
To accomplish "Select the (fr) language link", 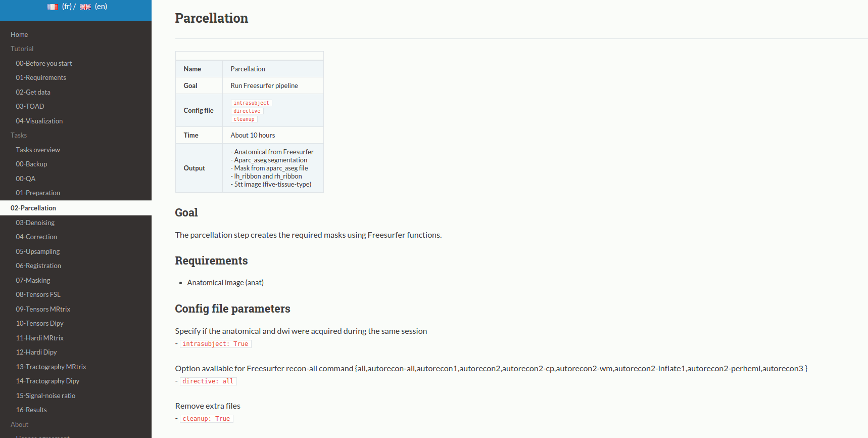I will pyautogui.click(x=67, y=7).
